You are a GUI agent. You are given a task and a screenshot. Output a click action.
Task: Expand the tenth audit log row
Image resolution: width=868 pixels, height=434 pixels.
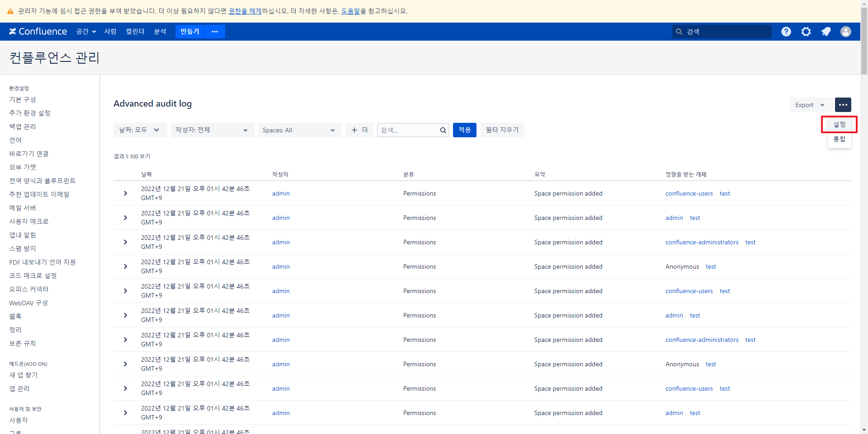click(x=125, y=413)
